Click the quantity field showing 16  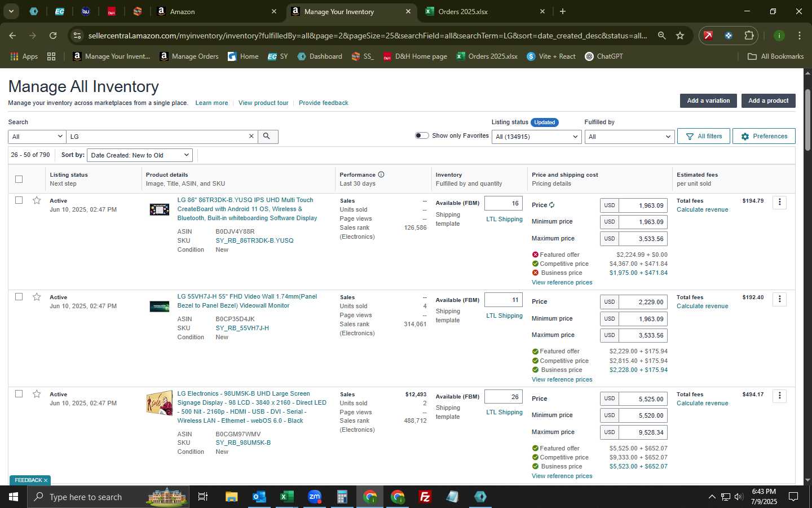coord(504,203)
